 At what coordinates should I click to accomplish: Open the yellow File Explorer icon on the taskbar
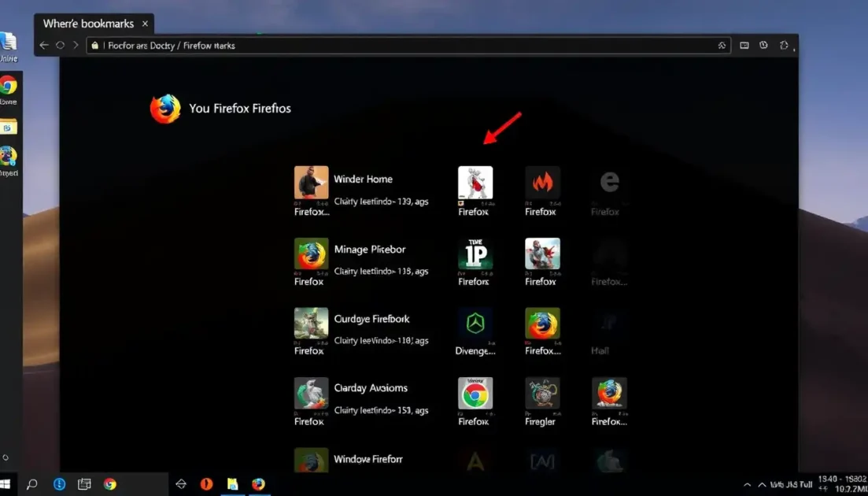pyautogui.click(x=233, y=484)
